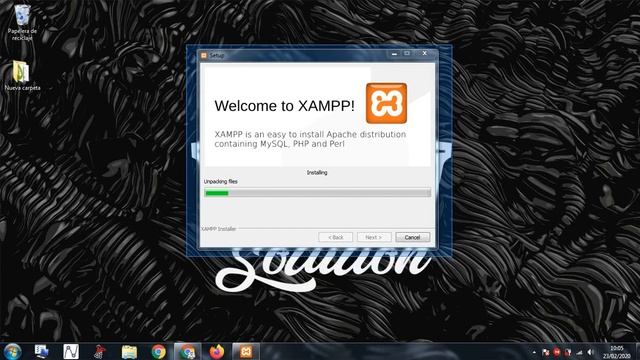Open the Windows Start menu orb
The image size is (640, 360).
point(12,351)
